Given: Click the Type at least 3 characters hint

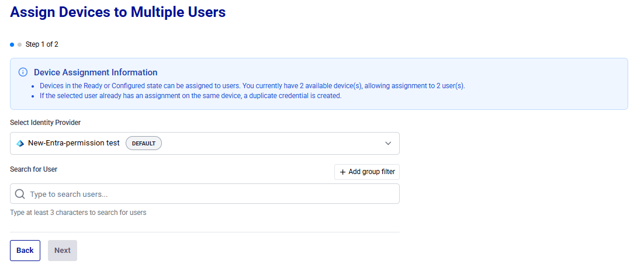Looking at the screenshot, I should pos(78,213).
